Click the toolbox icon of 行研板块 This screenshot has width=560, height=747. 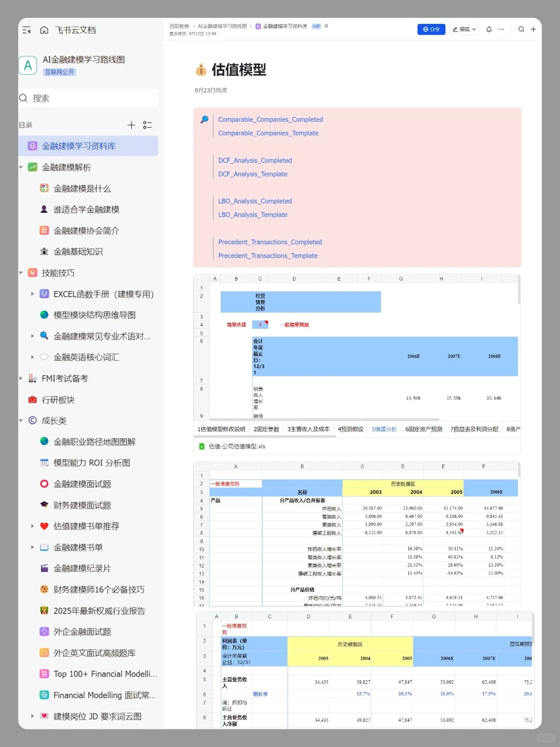(32, 399)
